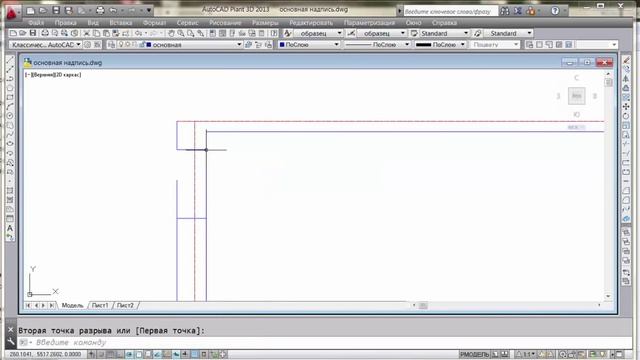Select the Rotate tool in modify toolbar

tap(626, 116)
